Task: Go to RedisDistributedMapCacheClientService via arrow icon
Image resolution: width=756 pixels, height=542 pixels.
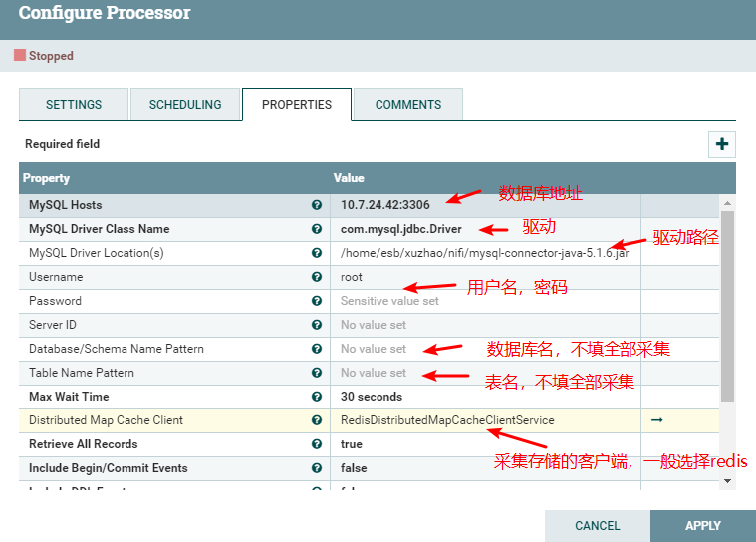Action: click(656, 420)
